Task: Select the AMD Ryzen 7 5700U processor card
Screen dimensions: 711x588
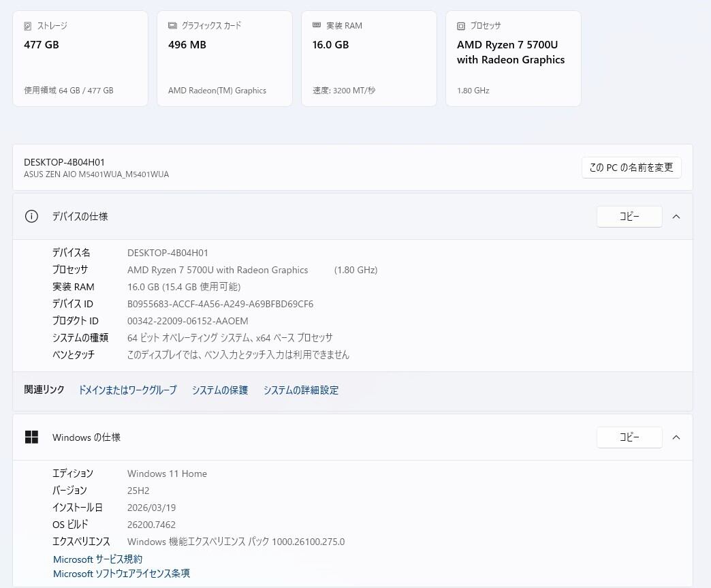Action: pos(513,59)
